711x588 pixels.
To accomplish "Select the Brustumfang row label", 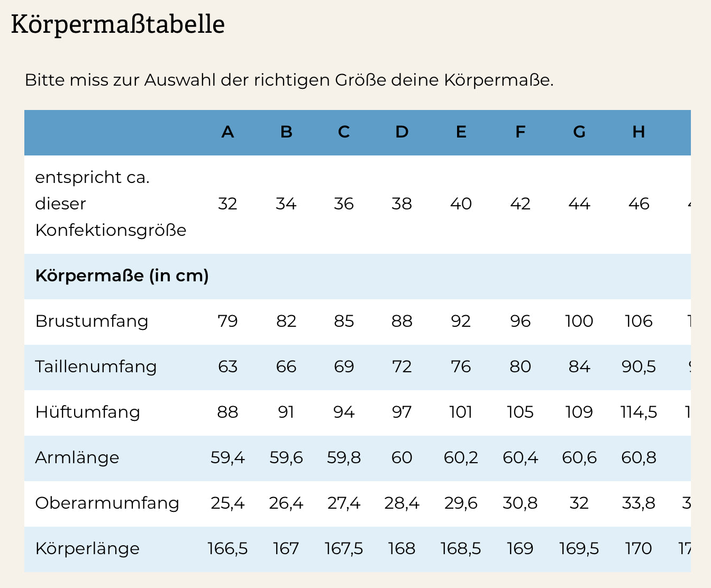I will tap(92, 321).
